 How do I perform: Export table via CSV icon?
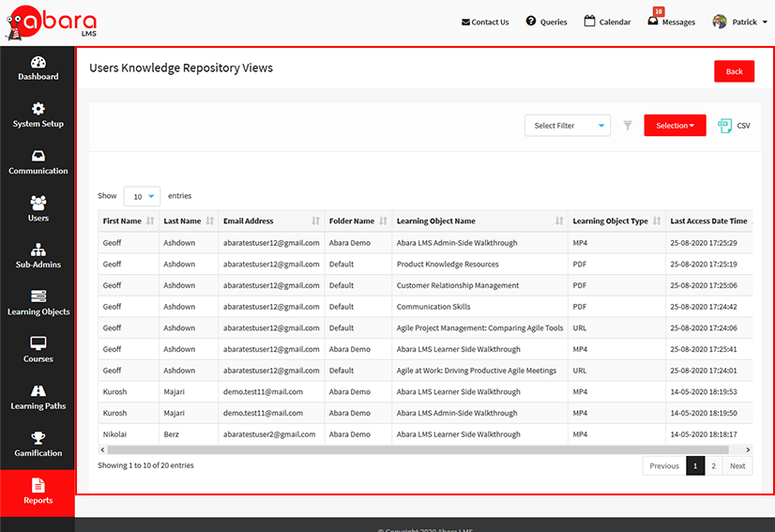point(724,126)
